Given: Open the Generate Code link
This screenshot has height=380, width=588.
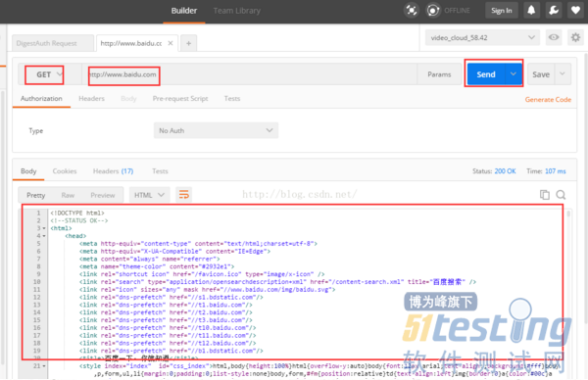Looking at the screenshot, I should pos(548,99).
